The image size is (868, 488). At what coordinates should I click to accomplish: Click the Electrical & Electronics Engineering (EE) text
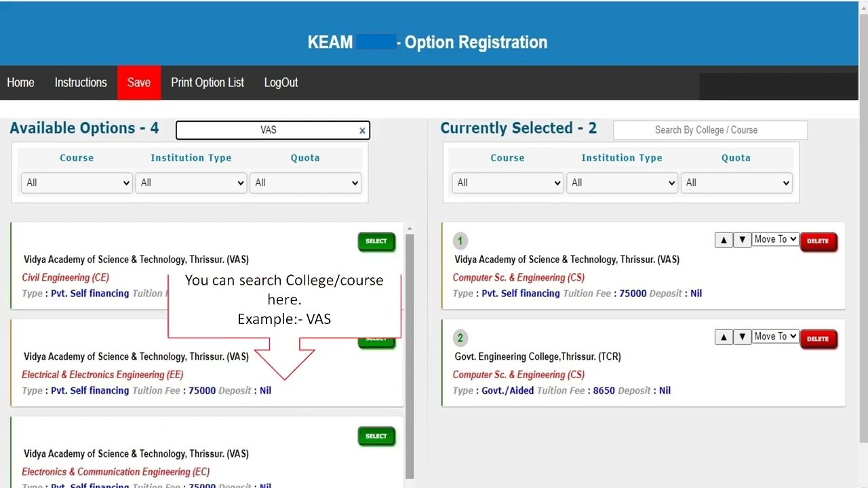click(x=102, y=375)
